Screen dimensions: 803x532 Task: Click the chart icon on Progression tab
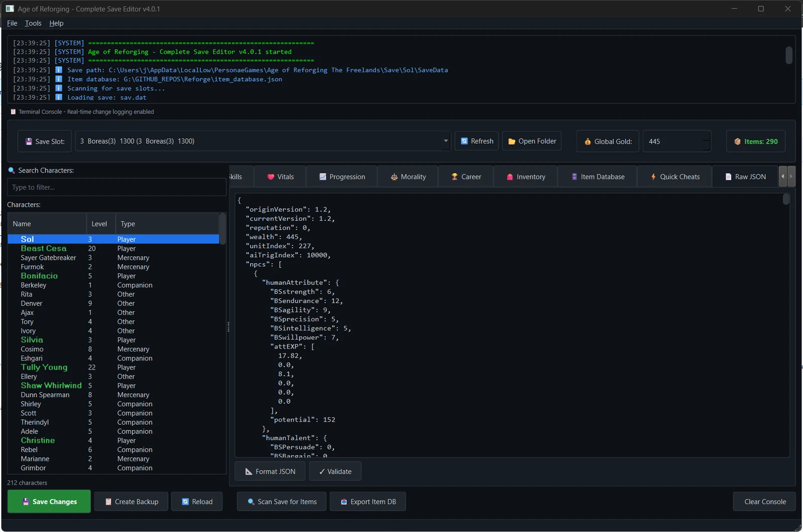[323, 176]
